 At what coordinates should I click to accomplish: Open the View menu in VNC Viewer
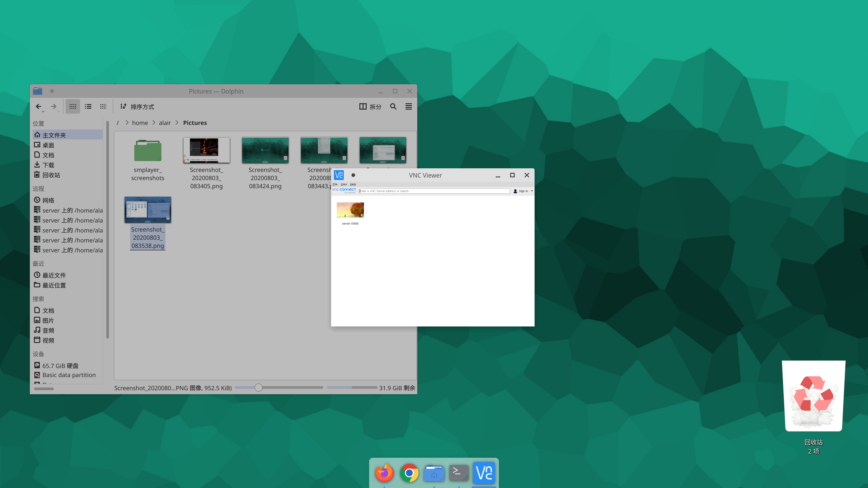[343, 184]
